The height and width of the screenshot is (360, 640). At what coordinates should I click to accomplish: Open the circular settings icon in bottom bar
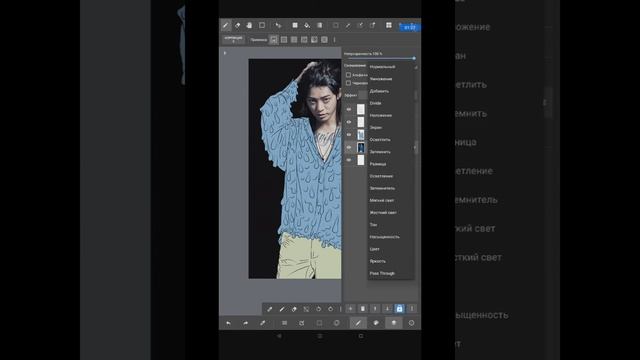[x=411, y=323]
